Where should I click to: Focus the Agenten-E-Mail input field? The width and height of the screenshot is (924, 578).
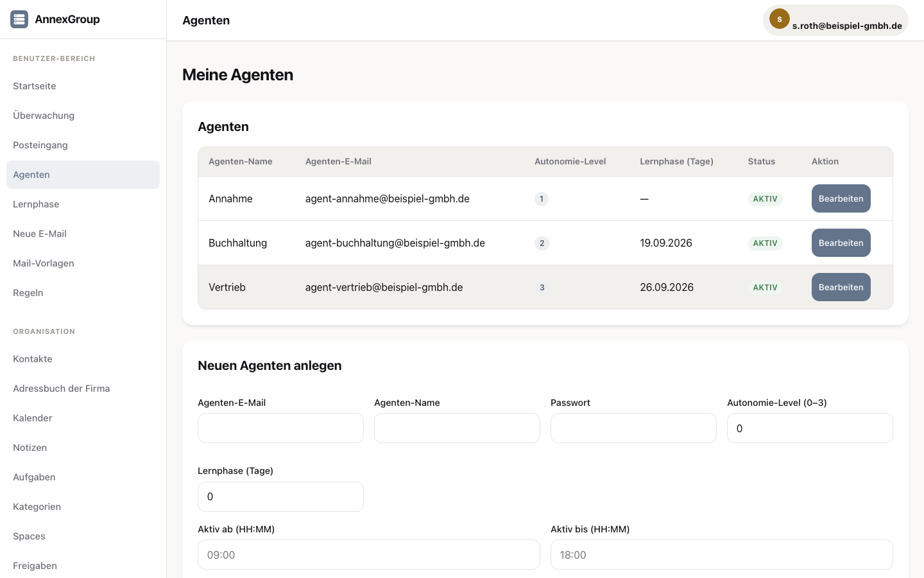point(280,428)
